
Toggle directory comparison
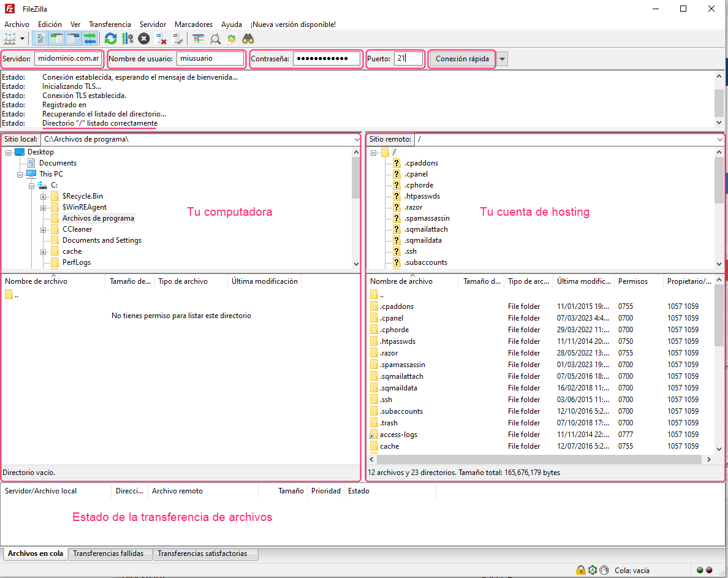(x=215, y=39)
